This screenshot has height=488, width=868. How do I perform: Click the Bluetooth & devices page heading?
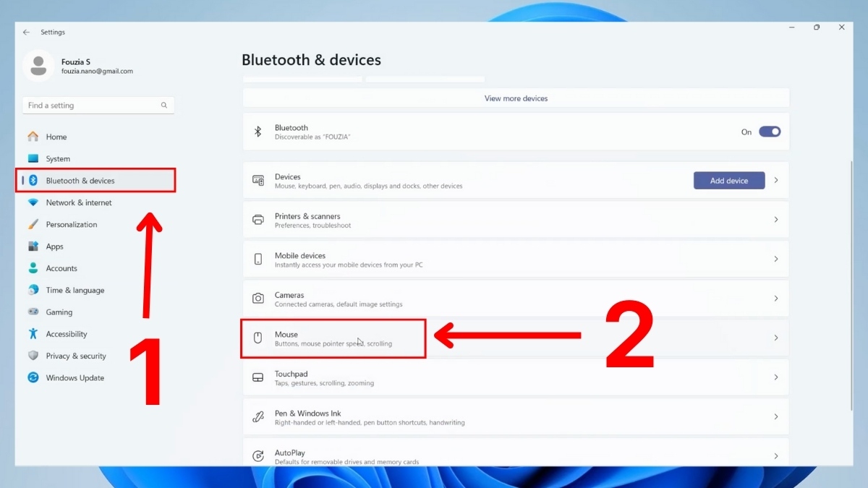pos(311,60)
